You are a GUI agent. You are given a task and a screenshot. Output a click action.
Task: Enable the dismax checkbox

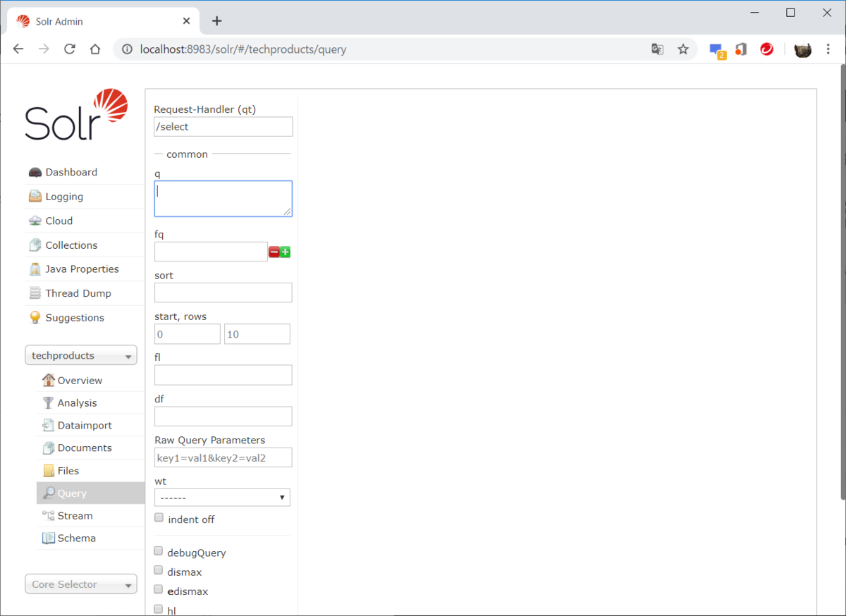[x=159, y=570]
